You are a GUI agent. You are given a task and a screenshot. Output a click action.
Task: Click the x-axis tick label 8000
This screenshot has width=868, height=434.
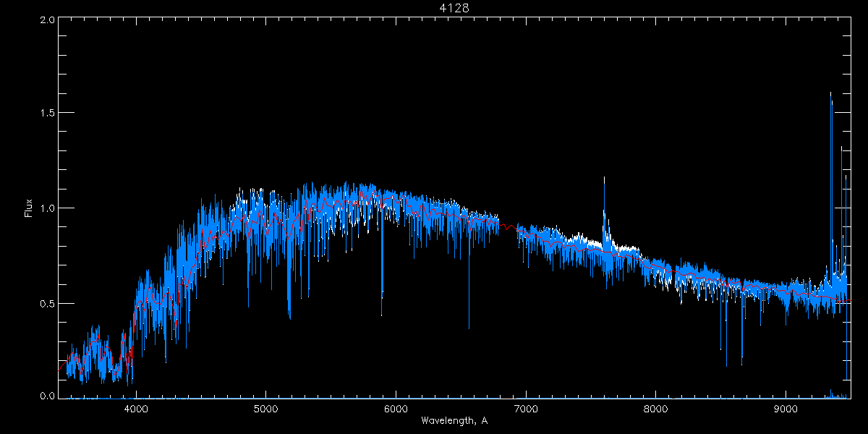pyautogui.click(x=656, y=409)
